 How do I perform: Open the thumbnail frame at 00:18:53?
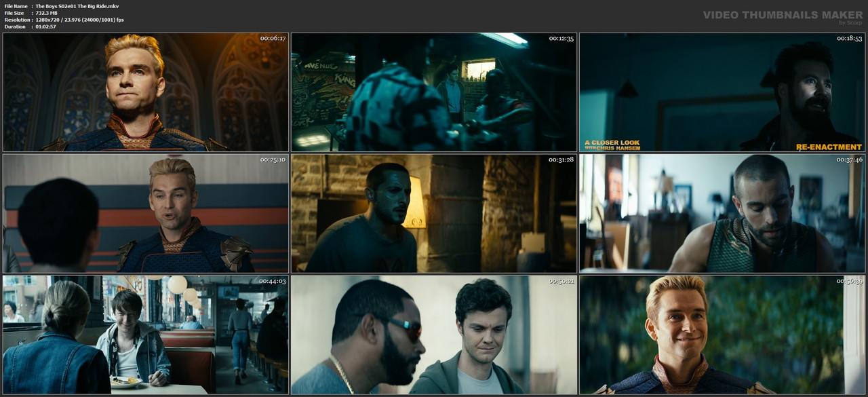click(722, 92)
